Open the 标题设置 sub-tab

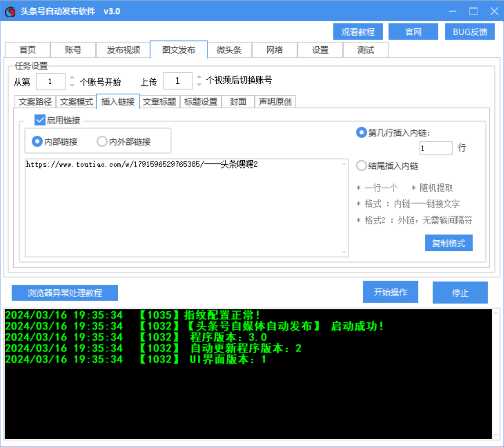click(x=201, y=102)
